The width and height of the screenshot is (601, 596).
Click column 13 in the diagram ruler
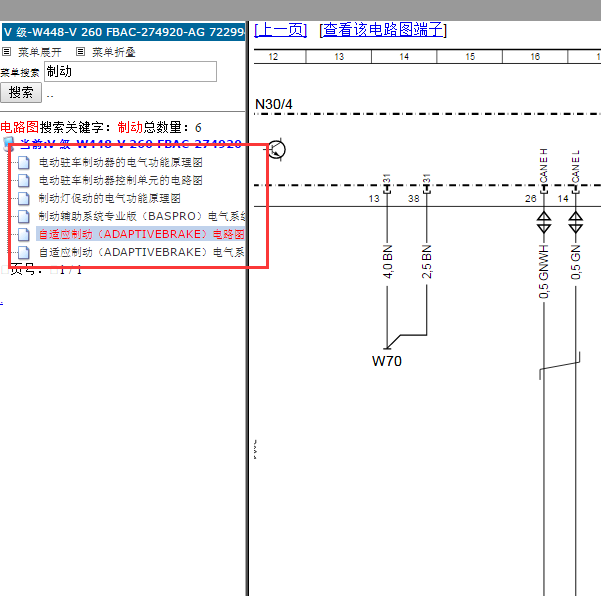click(339, 57)
